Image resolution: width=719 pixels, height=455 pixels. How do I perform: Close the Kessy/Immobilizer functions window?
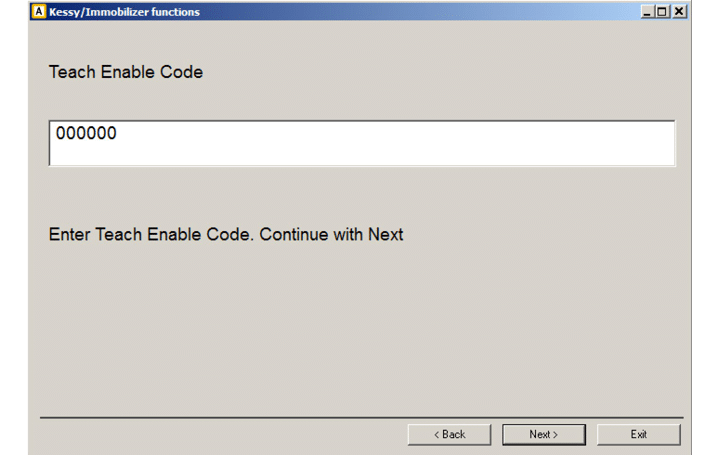tap(679, 12)
